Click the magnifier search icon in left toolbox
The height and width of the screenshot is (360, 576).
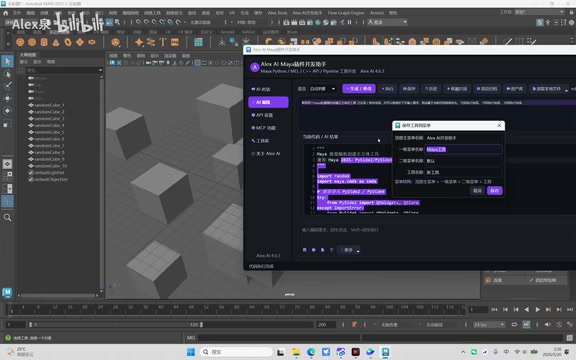point(7,217)
